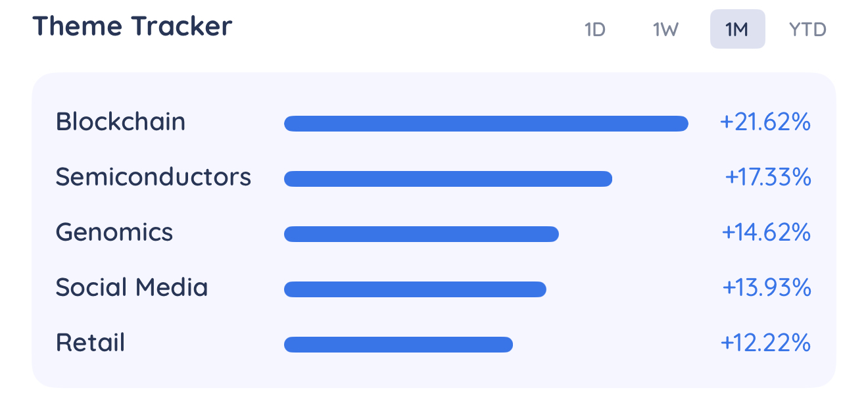Click the active 1M tab
The height and width of the screenshot is (415, 868).
click(x=737, y=30)
